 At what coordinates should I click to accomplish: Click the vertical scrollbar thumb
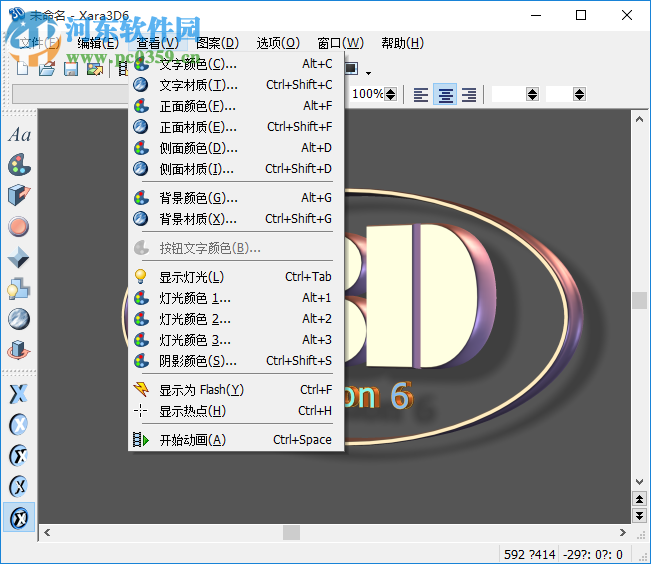pos(639,300)
